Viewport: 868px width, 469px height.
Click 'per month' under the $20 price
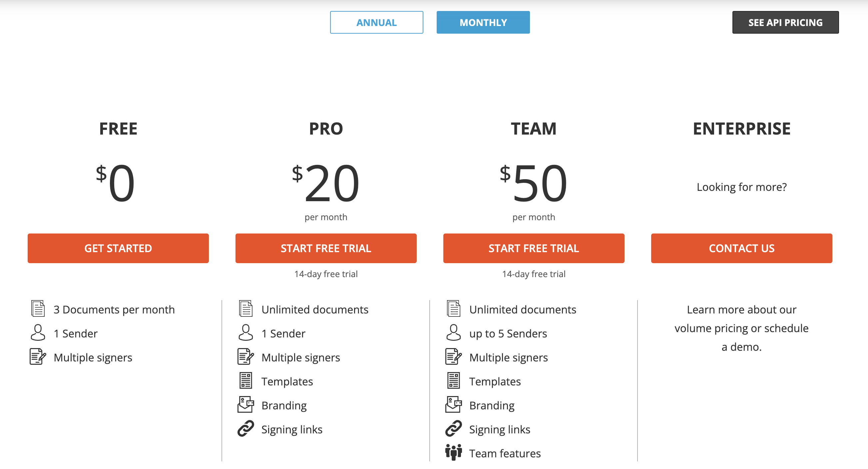click(x=326, y=217)
